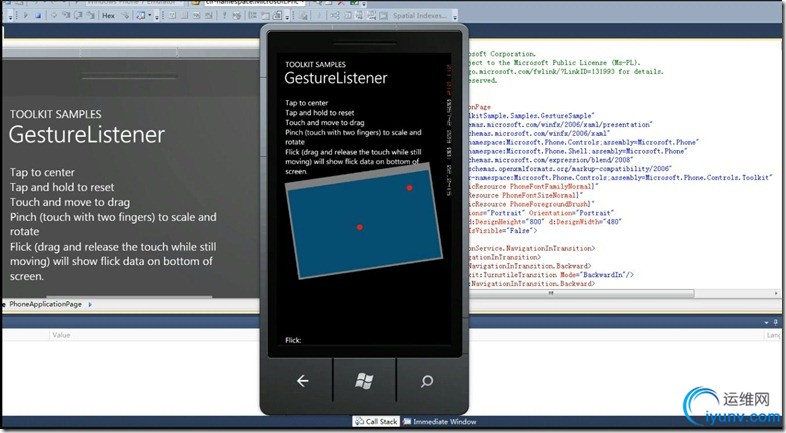The width and height of the screenshot is (786, 433).
Task: Click the Spatial Indexes toolbar button
Action: (x=420, y=16)
